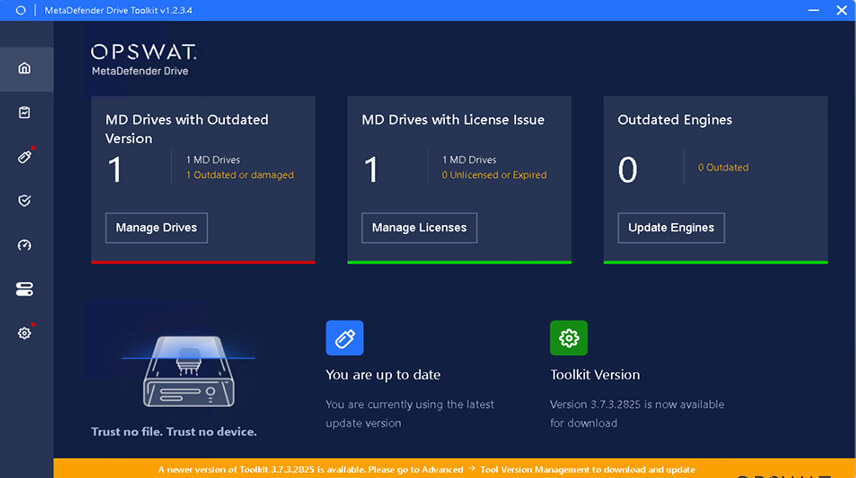Open settings via the sidebar gear icon

point(25,333)
